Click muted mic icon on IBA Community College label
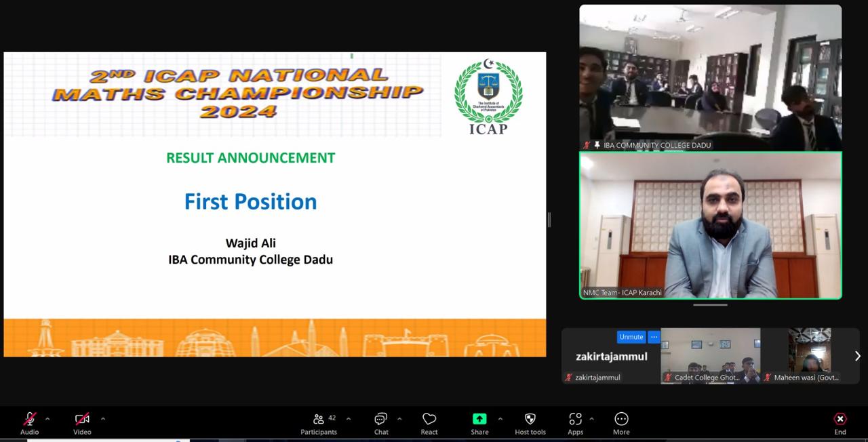This screenshot has height=442, width=868. 587,145
